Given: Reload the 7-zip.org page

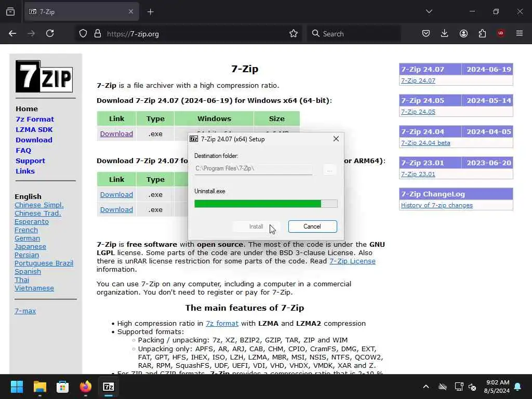Looking at the screenshot, I should [50, 34].
